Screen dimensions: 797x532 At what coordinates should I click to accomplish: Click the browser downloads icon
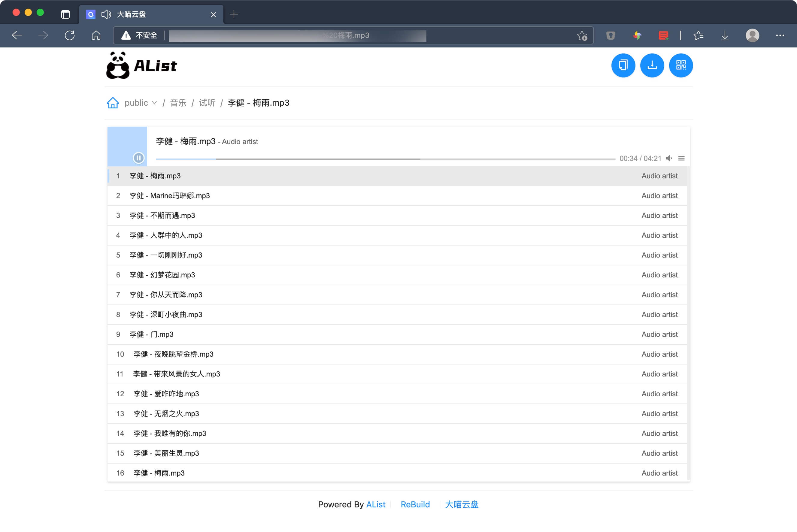[x=725, y=35]
